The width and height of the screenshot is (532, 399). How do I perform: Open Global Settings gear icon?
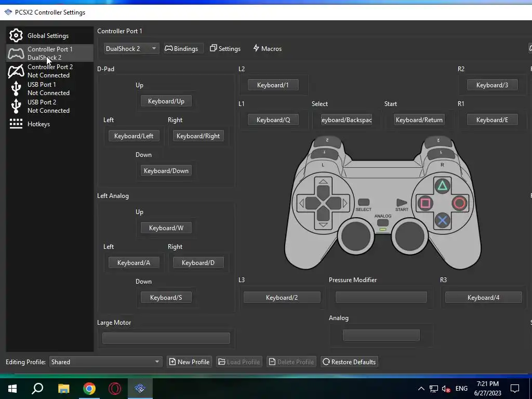[16, 35]
